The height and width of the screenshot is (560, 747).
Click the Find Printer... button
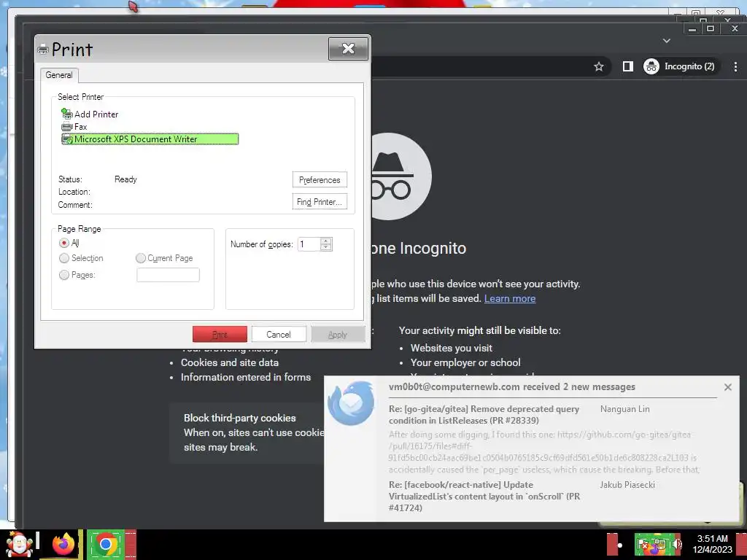pos(320,202)
